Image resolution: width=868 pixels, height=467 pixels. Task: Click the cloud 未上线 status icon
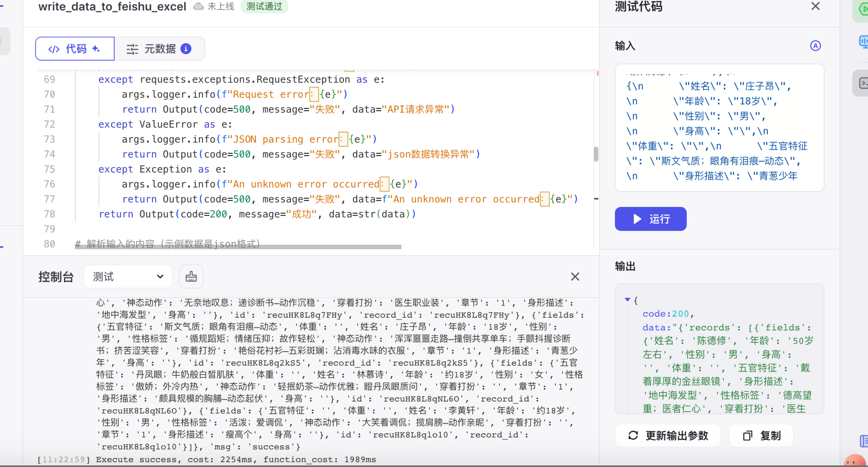(x=198, y=6)
